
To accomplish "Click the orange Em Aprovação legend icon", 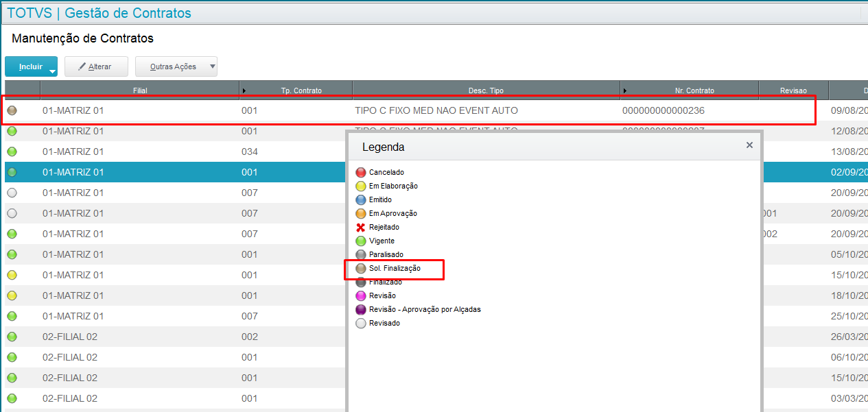I will click(361, 214).
